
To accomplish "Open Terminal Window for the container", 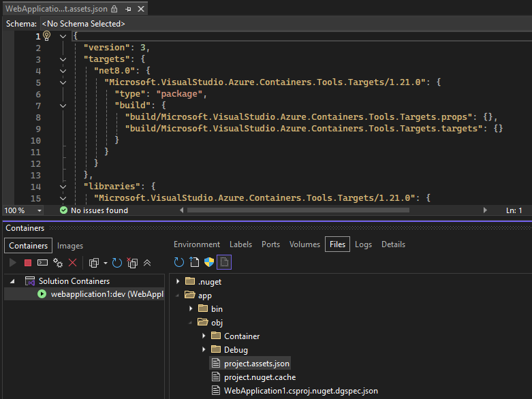I will 42,263.
